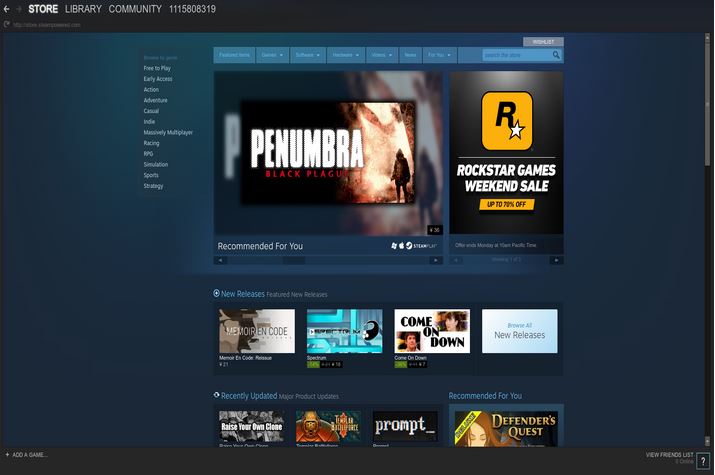Image resolution: width=715 pixels, height=475 pixels.
Task: Browse the Free to Play genre link
Action: pos(157,68)
